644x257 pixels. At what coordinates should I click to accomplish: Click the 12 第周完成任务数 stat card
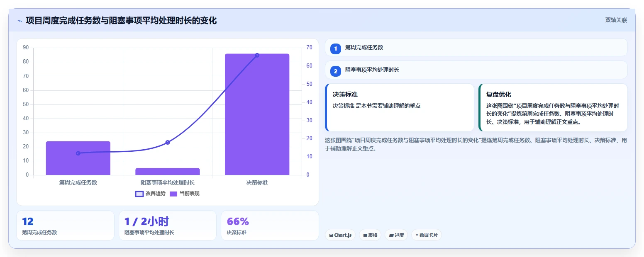point(65,225)
